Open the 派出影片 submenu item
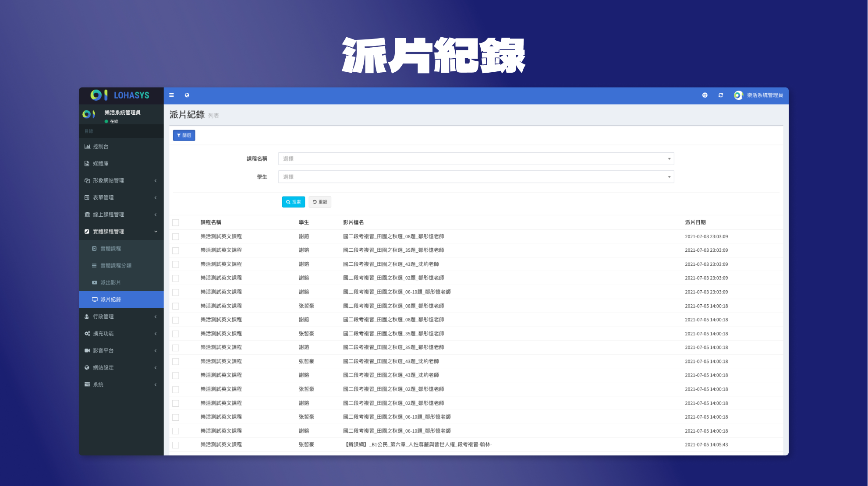This screenshot has width=868, height=486. point(121,283)
